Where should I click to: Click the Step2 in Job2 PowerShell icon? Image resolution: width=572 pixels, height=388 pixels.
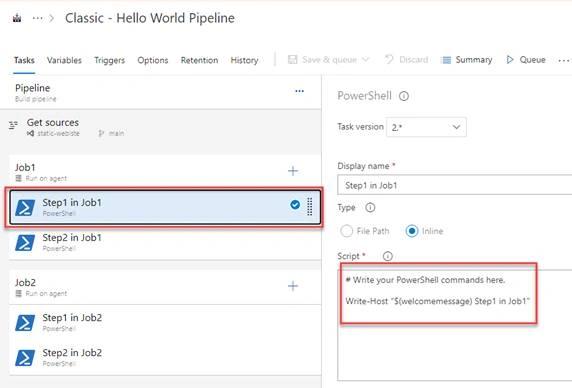click(25, 358)
